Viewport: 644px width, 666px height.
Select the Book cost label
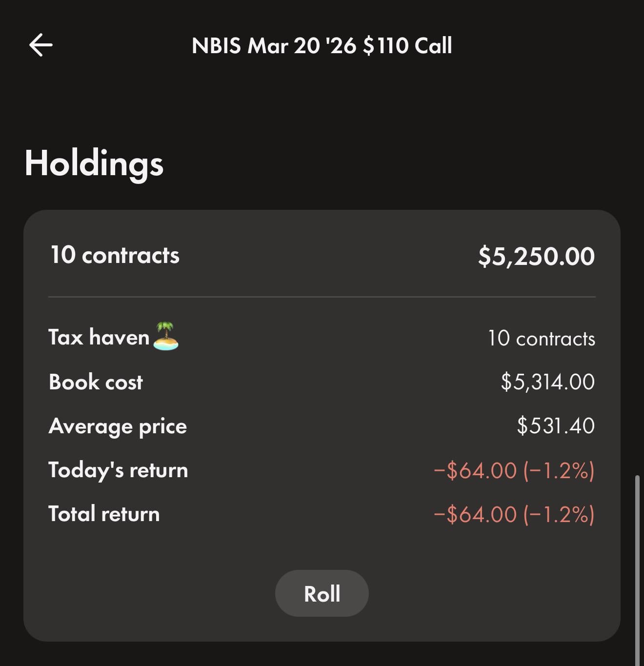click(96, 382)
